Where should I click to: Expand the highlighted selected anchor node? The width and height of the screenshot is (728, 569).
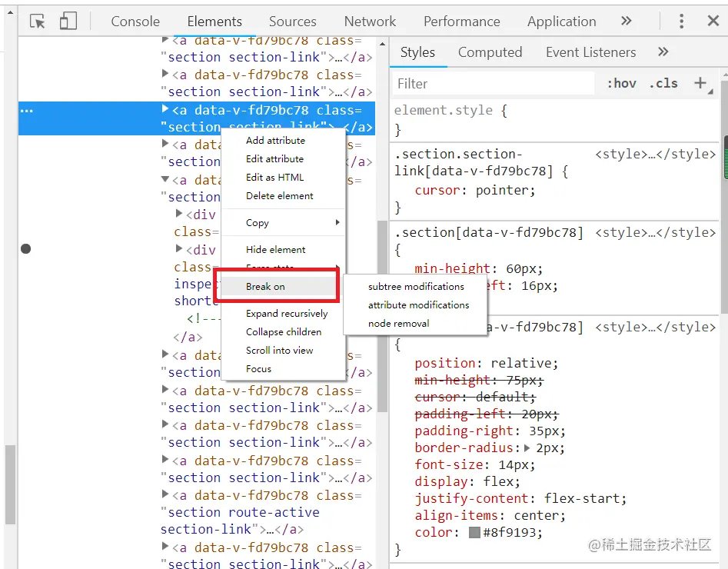click(165, 108)
